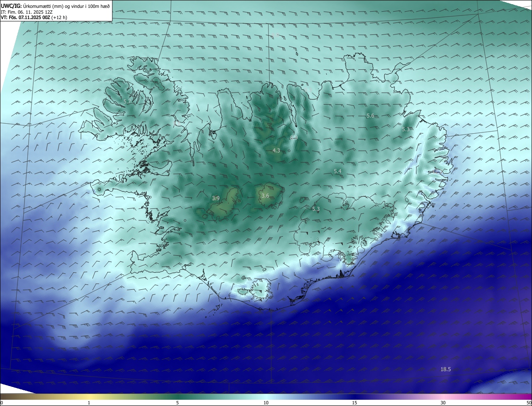Viewport: 532px width, 406px height.
Task: Click the 5.6 value label on the map
Action: [370, 116]
